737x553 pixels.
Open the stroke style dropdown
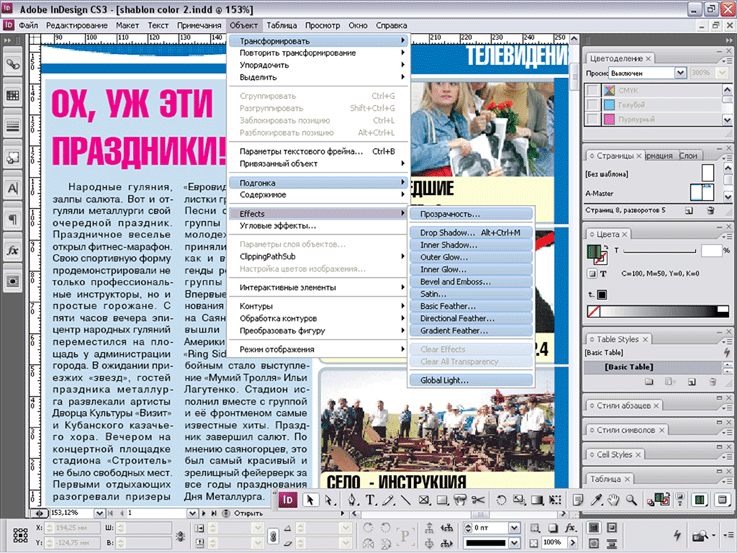pyautogui.click(x=514, y=543)
